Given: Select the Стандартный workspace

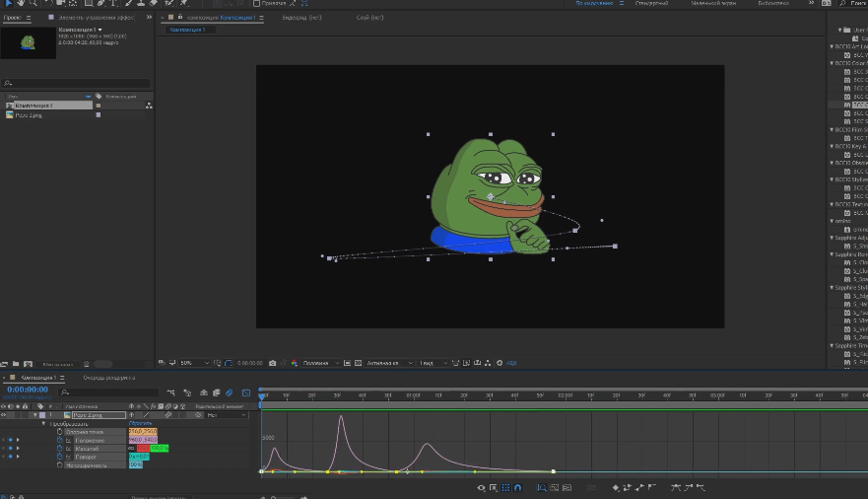Looking at the screenshot, I should 651,3.
